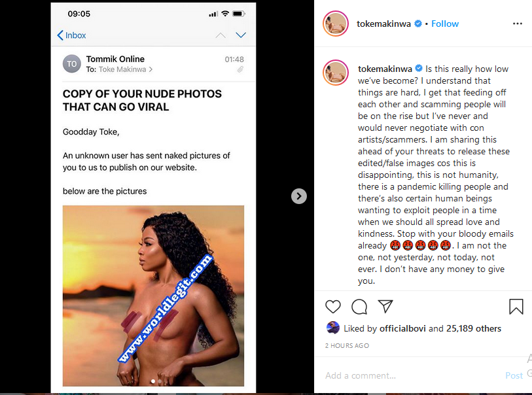
Task: Click caption profile avatar
Action: coord(335,73)
